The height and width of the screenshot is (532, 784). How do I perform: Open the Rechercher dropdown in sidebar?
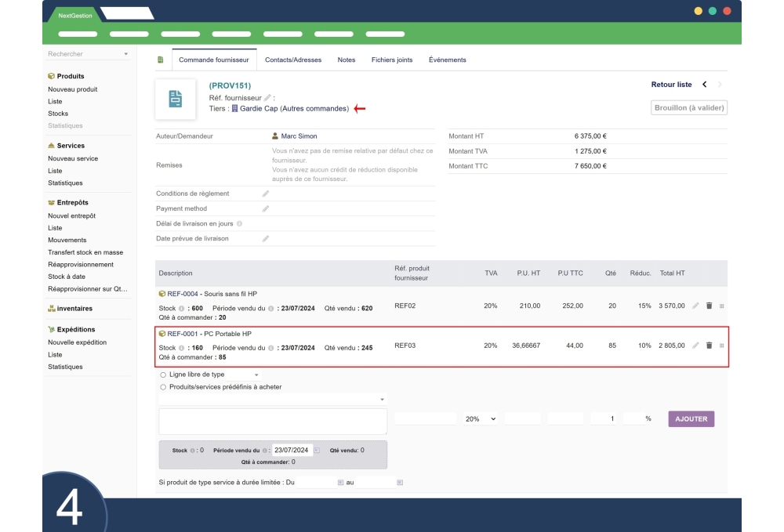(86, 54)
